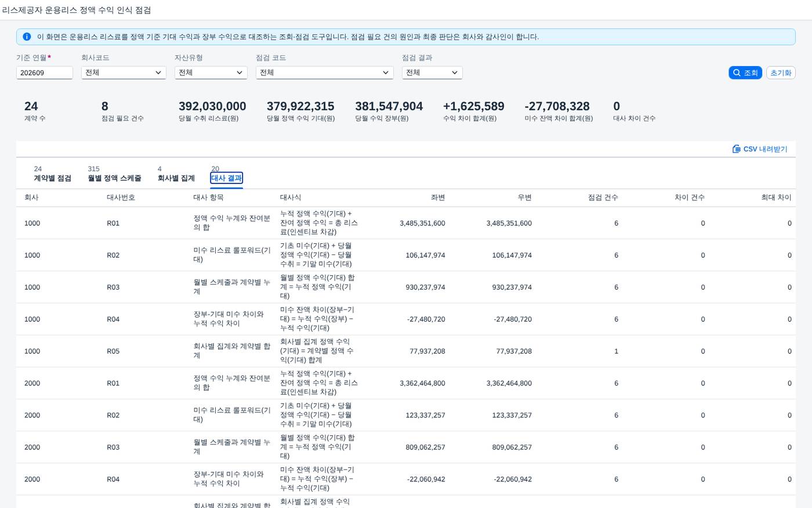Viewport: 812px width, 508px height.
Task: Click the 차이 건수 column header
Action: [690, 197]
